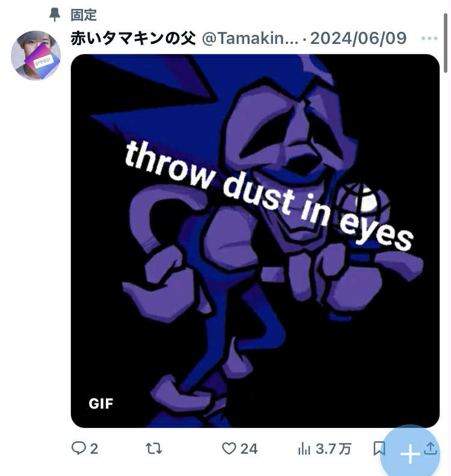Open the three-dot more options menu
This screenshot has height=476, width=451.
(429, 39)
